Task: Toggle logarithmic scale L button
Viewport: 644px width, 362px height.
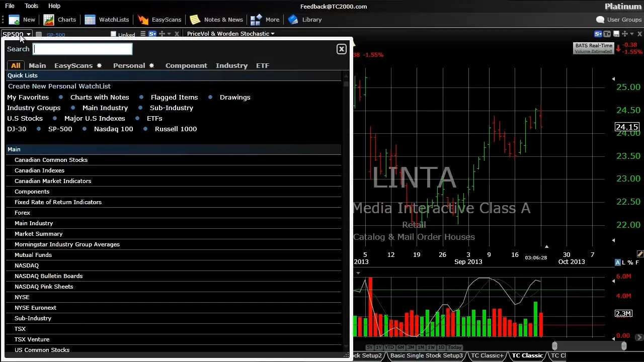Action: [624, 262]
